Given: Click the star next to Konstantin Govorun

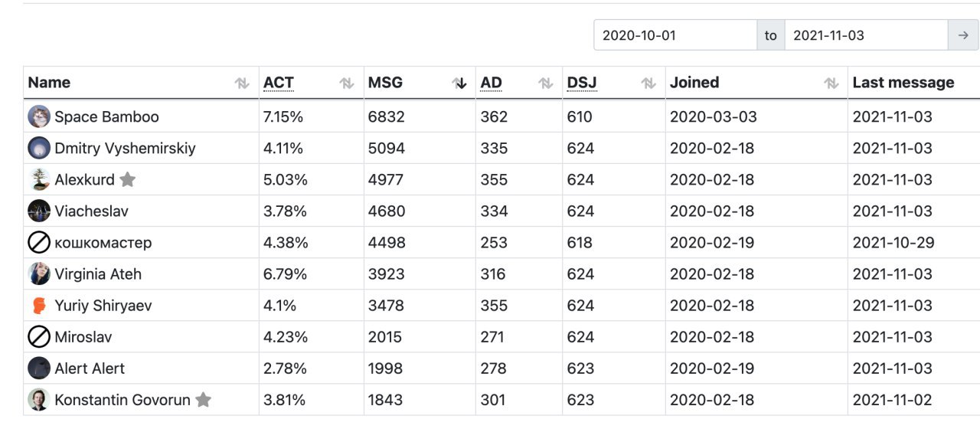Looking at the screenshot, I should pyautogui.click(x=203, y=399).
